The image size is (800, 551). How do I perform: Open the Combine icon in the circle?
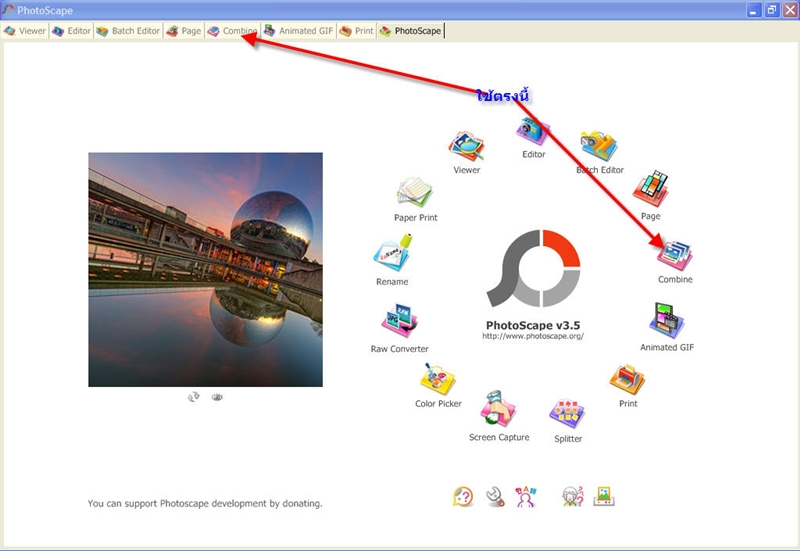675,256
